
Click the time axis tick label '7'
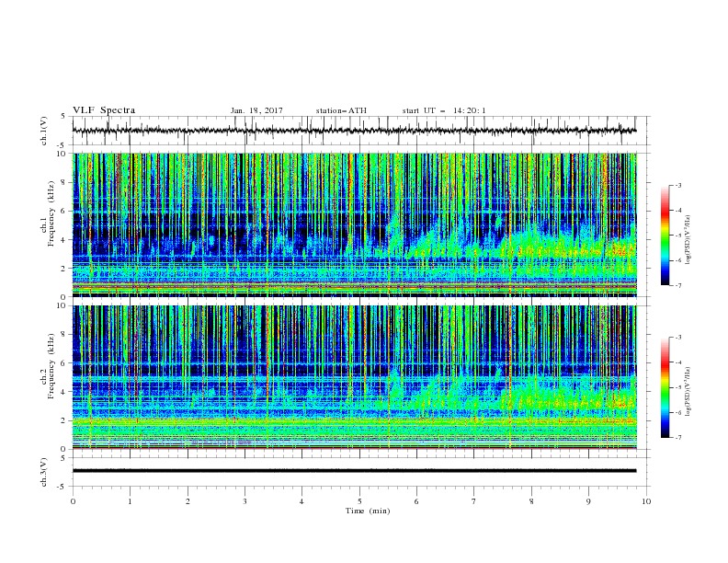pos(474,501)
